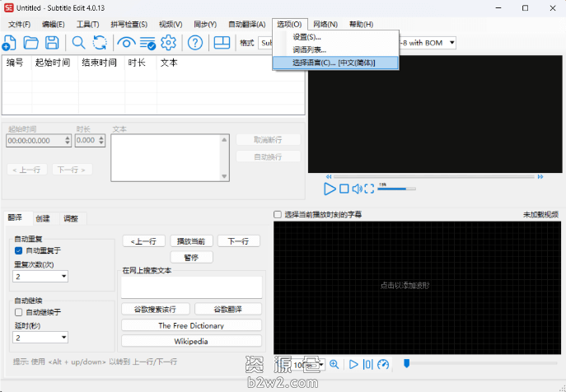Switch to the 创建 tab
Viewport: 566px width, 392px height.
pyautogui.click(x=42, y=218)
